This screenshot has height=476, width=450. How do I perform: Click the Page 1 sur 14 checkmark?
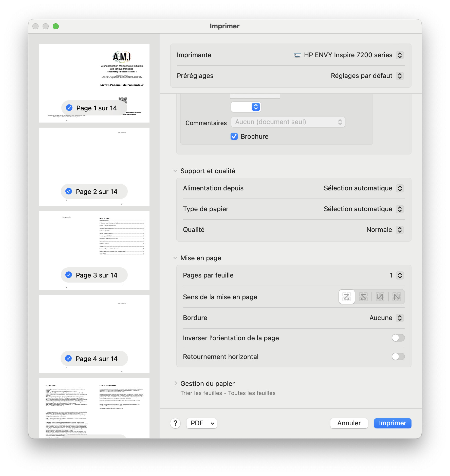point(69,108)
